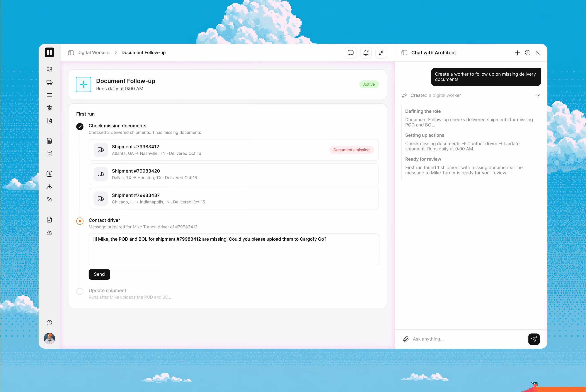Image resolution: width=586 pixels, height=392 pixels.
Task: Open the warning triangle alerts icon
Action: pyautogui.click(x=49, y=233)
